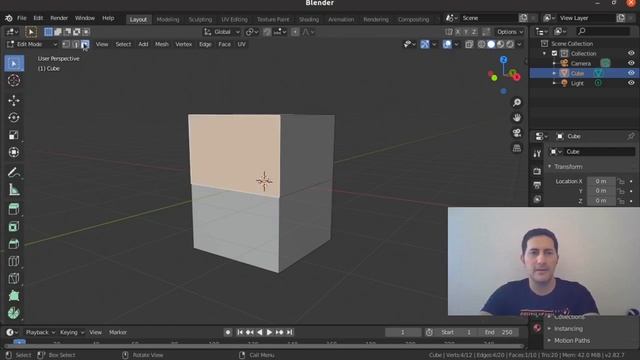
Task: Select the Poly Build tool
Action: (14, 296)
